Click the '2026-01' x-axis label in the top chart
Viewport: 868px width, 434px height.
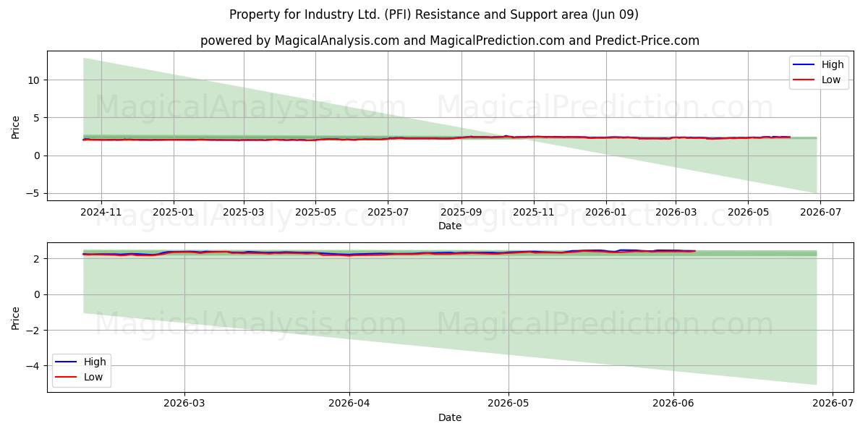pyautogui.click(x=606, y=213)
